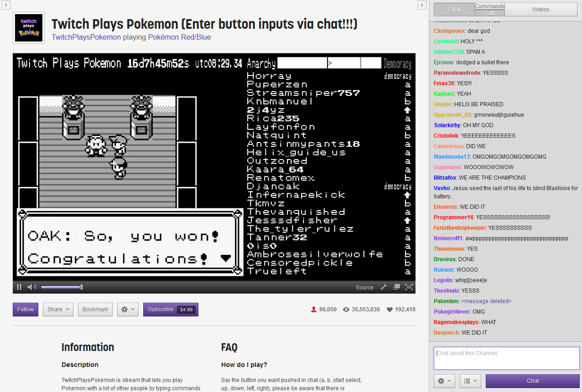Open the Source quality selector

click(364, 288)
